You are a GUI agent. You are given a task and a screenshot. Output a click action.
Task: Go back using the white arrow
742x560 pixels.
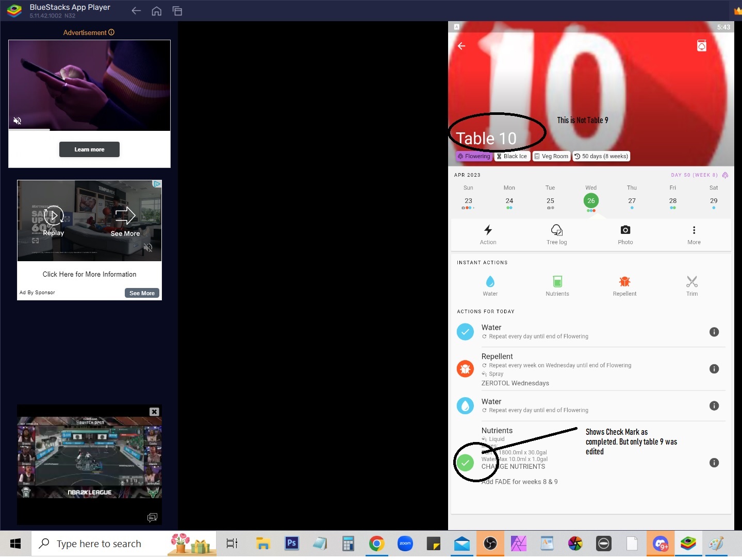coord(461,46)
